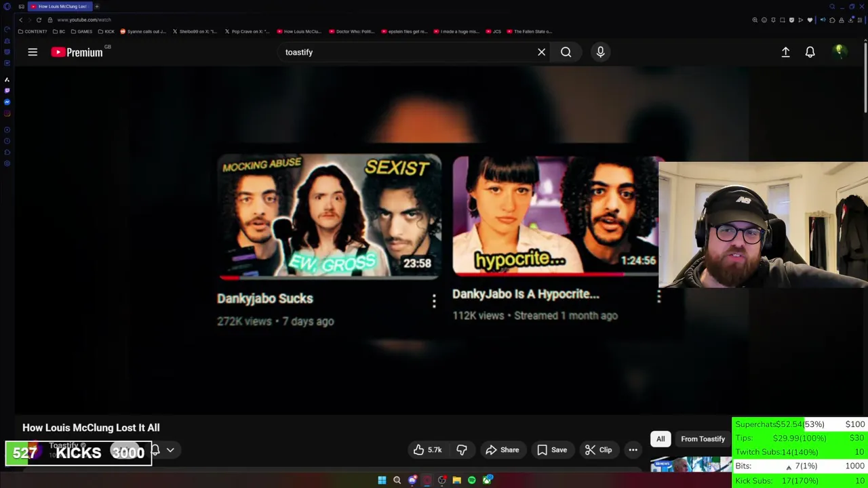The width and height of the screenshot is (868, 488).
Task: Open the Doctor Who: Politi... bookmark
Action: 351,31
